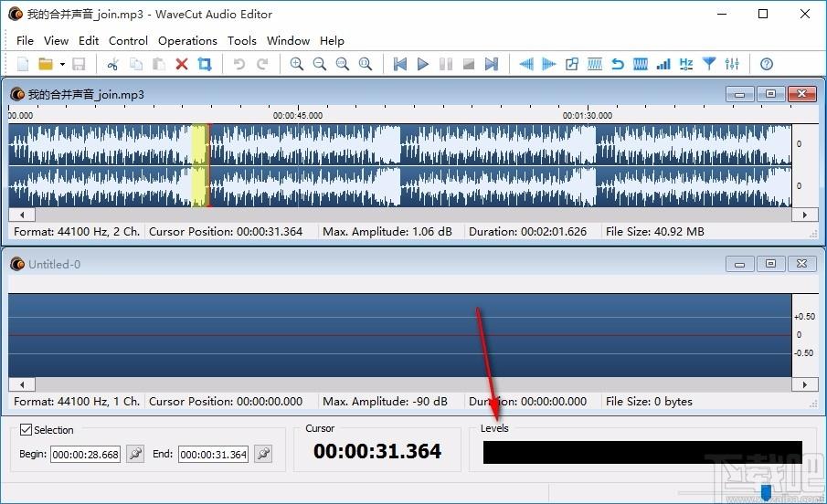Paste using the clipboard icon
Image resolution: width=827 pixels, height=504 pixels.
159,64
